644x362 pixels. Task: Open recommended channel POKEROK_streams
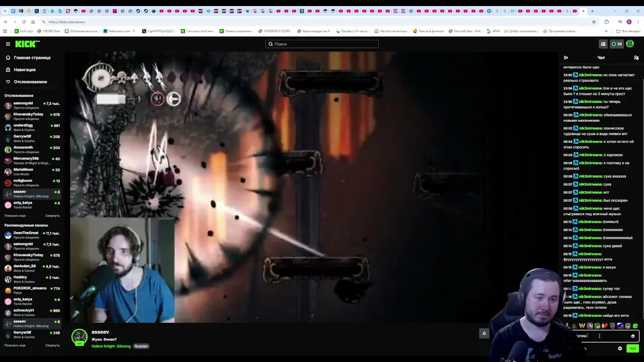32,291
